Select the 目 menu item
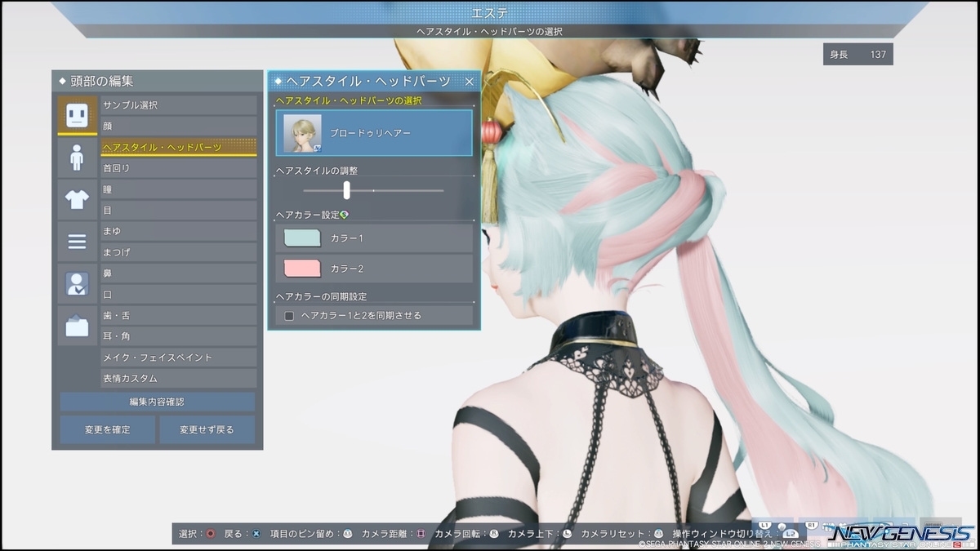The width and height of the screenshot is (980, 551). click(x=179, y=210)
